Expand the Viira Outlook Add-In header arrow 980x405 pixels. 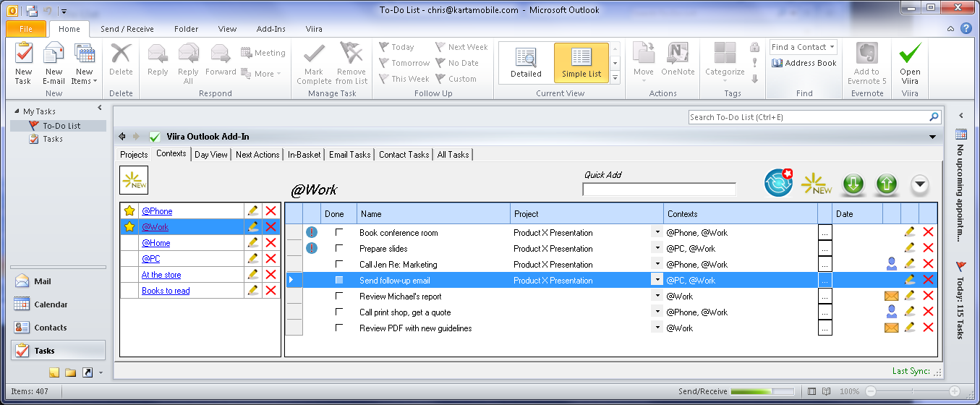coord(933,137)
